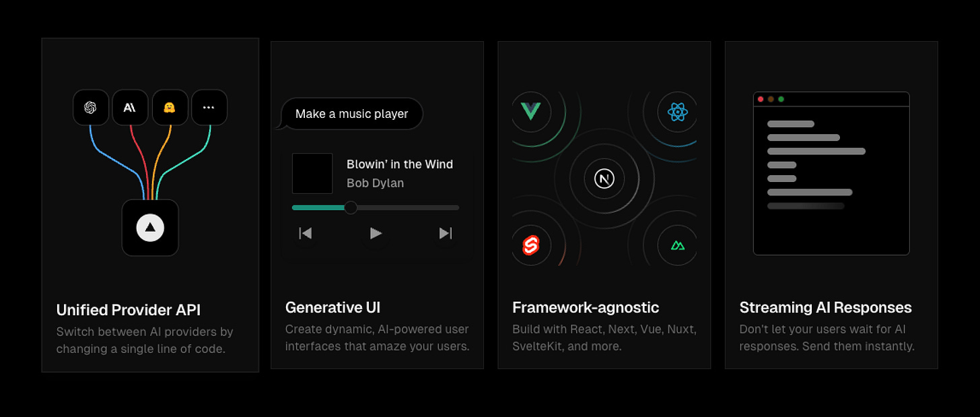Skip to next track in music player
980x417 pixels.
coord(446,233)
